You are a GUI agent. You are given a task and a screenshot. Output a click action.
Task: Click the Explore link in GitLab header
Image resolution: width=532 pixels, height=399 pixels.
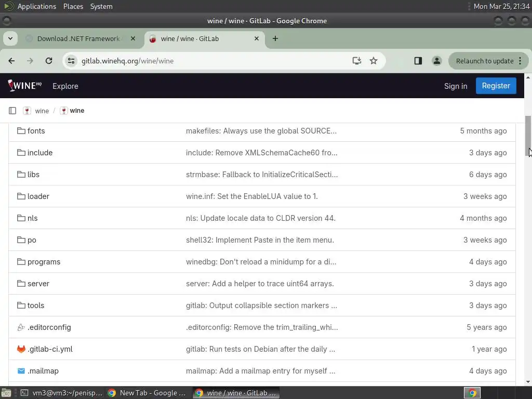[65, 86]
